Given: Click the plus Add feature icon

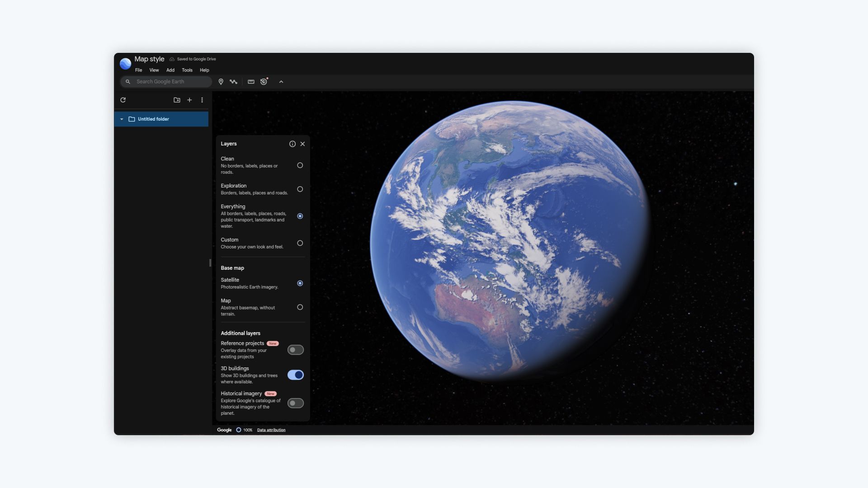Looking at the screenshot, I should coord(189,100).
